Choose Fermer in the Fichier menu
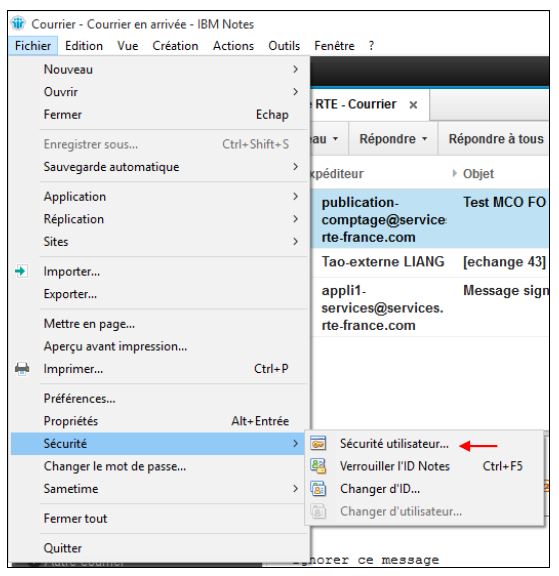This screenshot has height=576, width=559. click(x=159, y=114)
